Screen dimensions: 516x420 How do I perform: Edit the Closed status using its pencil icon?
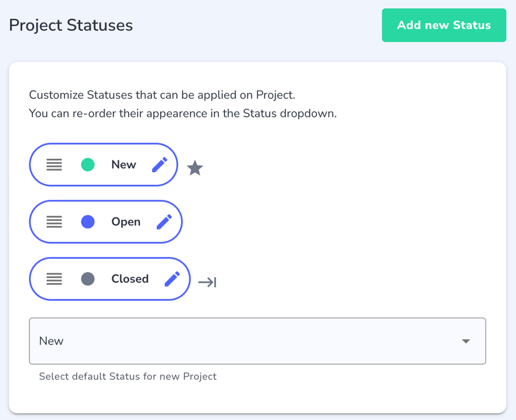172,278
